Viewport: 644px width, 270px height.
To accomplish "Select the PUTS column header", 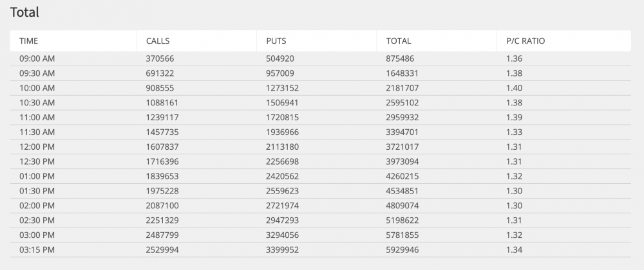I will pyautogui.click(x=276, y=41).
